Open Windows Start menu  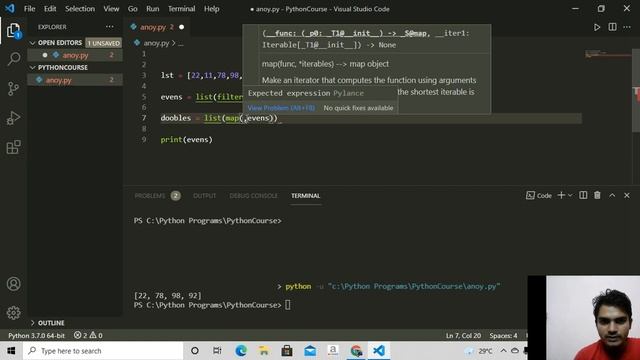tap(11, 351)
